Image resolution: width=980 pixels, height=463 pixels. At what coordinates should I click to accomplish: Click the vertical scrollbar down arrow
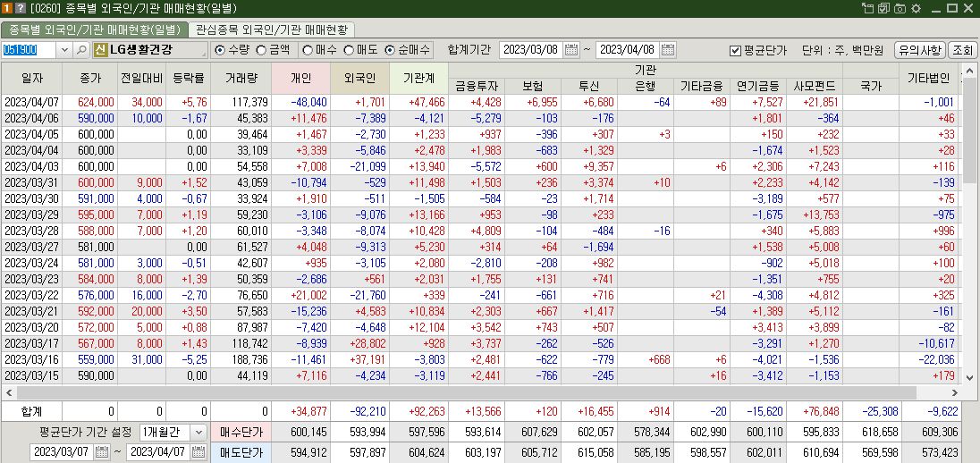tap(969, 377)
